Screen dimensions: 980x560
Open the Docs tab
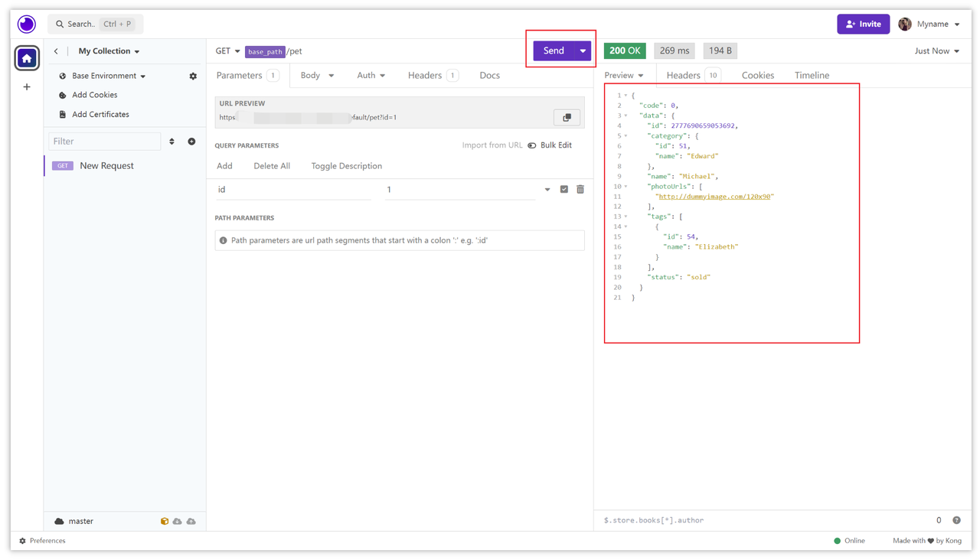point(489,75)
